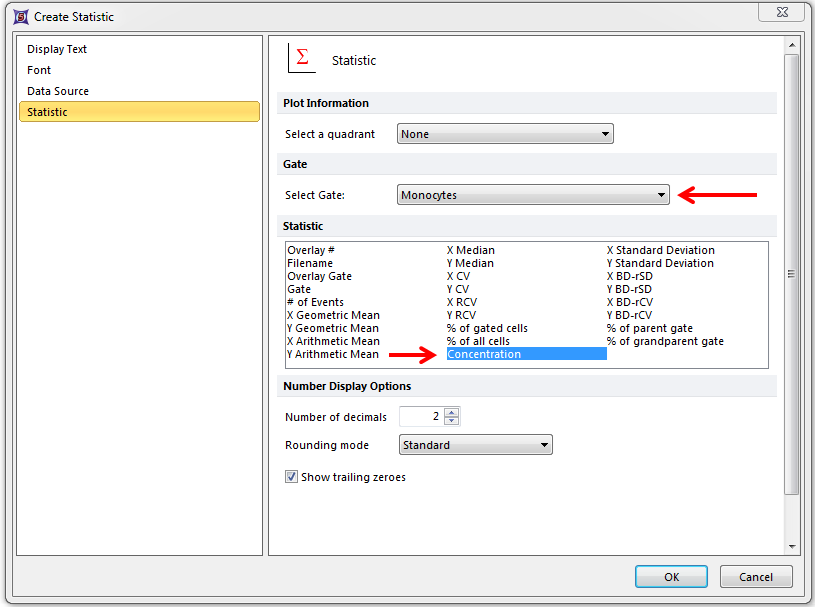Open the Rounding mode dropdown
The width and height of the screenshot is (815, 607).
pyautogui.click(x=475, y=445)
